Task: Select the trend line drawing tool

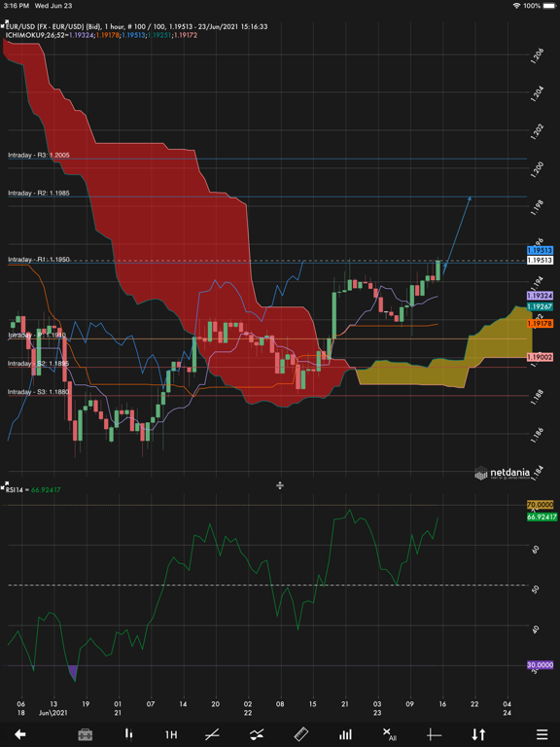Action: [212, 734]
